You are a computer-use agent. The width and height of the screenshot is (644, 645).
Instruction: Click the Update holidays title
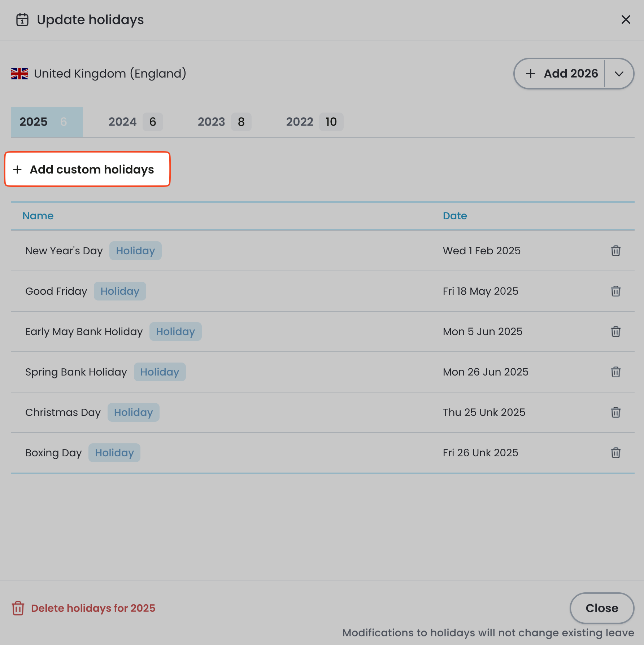click(90, 20)
